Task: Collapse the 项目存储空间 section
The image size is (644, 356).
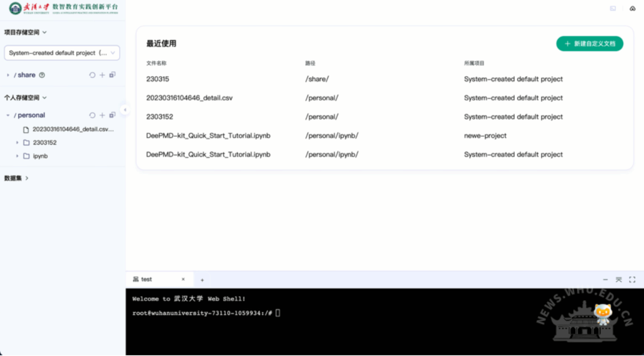Action: pyautogui.click(x=44, y=32)
